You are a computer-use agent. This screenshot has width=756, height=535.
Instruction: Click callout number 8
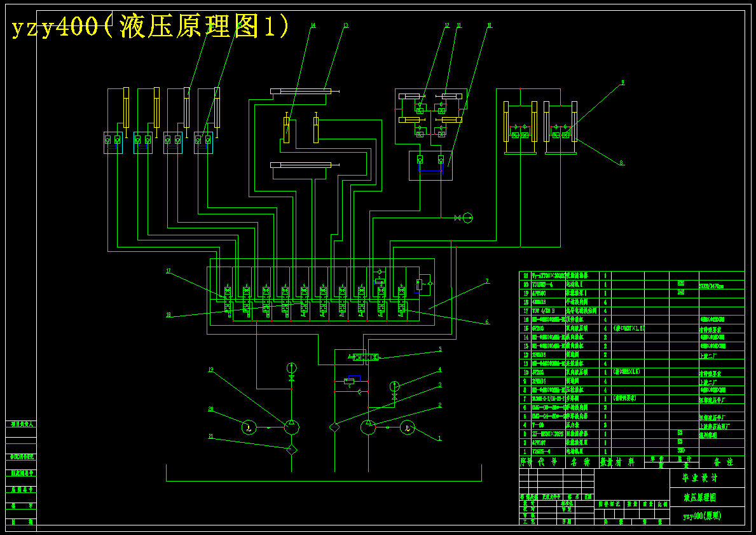point(621,163)
